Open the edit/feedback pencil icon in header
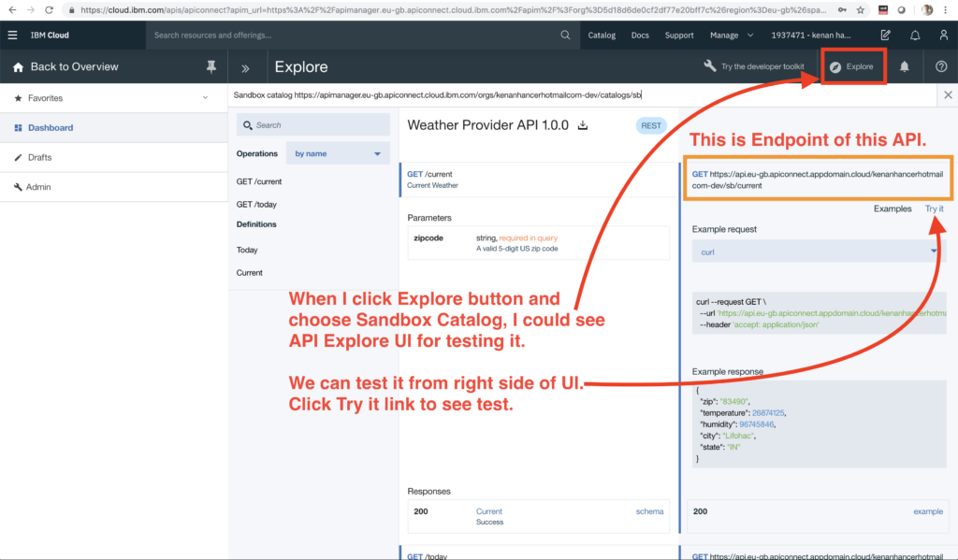The width and height of the screenshot is (958, 560). pyautogui.click(x=885, y=36)
